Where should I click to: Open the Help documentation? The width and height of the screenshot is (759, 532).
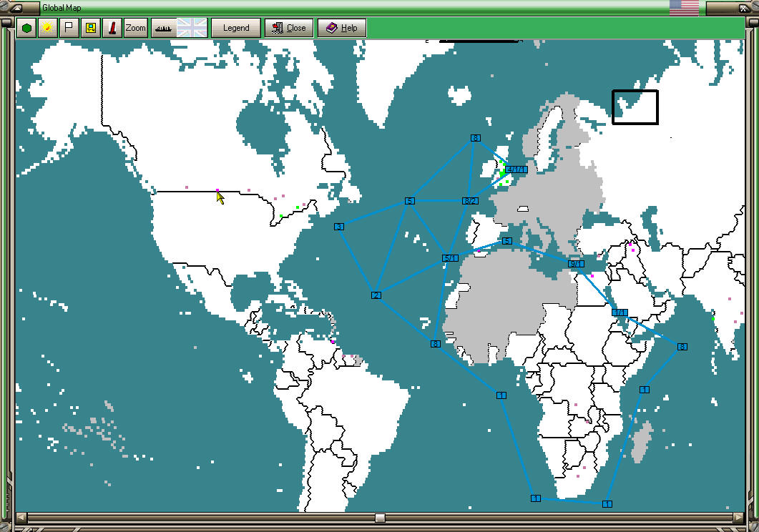pyautogui.click(x=341, y=29)
